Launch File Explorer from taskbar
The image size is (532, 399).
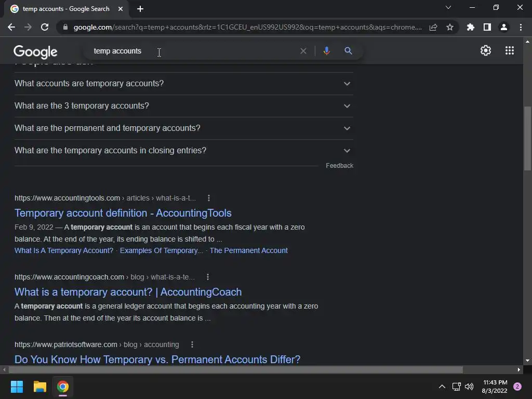39,387
